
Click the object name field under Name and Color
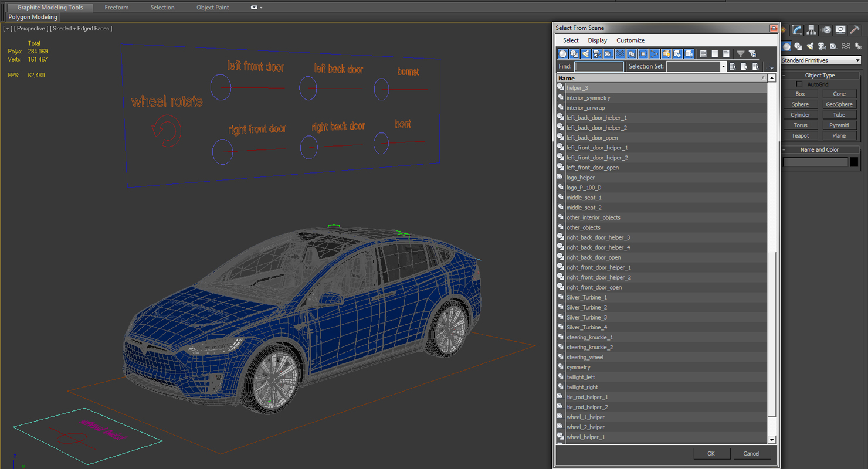point(816,162)
